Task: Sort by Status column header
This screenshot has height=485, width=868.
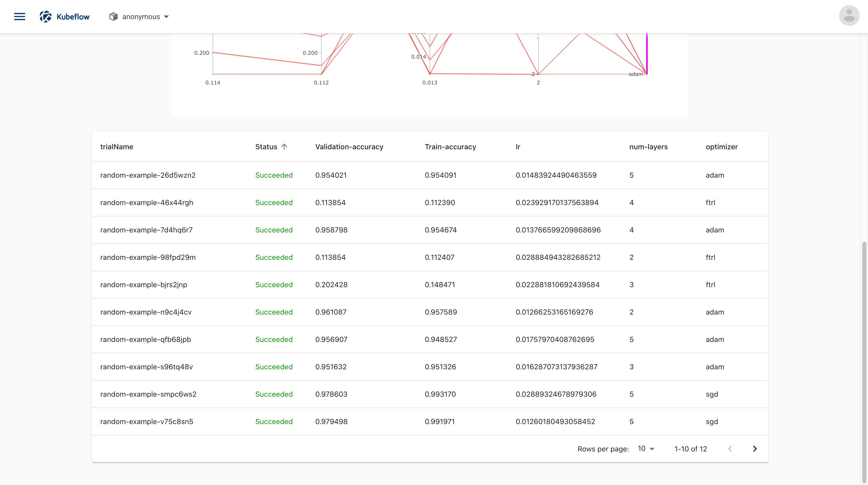Action: click(x=266, y=147)
